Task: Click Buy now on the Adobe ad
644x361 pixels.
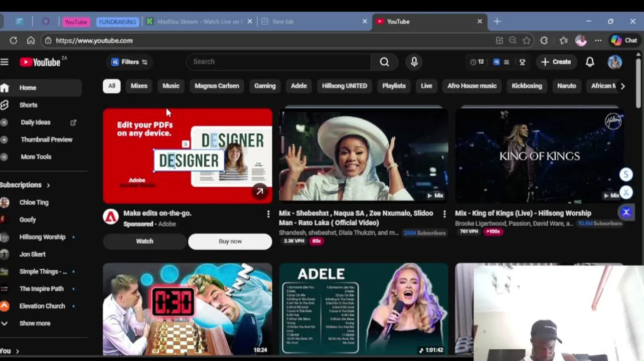Action: pyautogui.click(x=230, y=241)
